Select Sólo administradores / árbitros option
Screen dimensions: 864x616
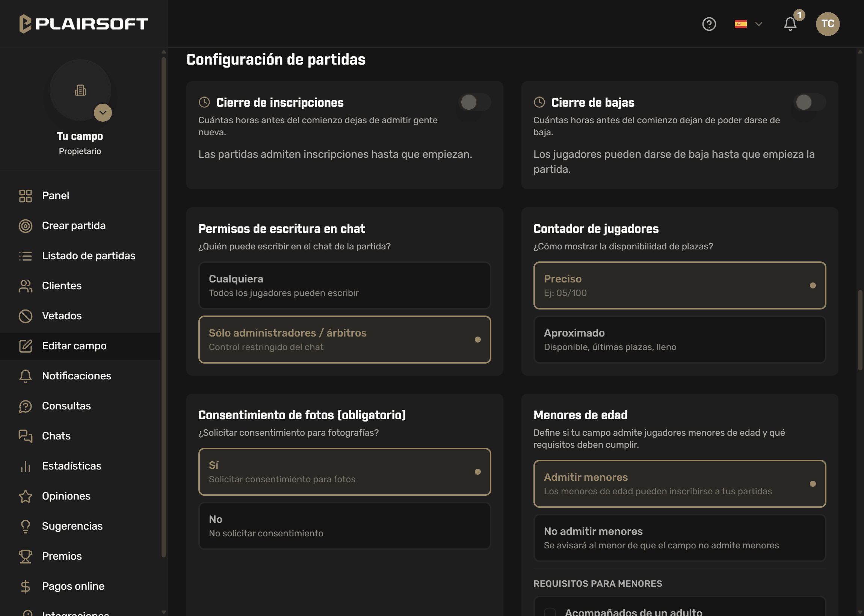[x=344, y=339]
